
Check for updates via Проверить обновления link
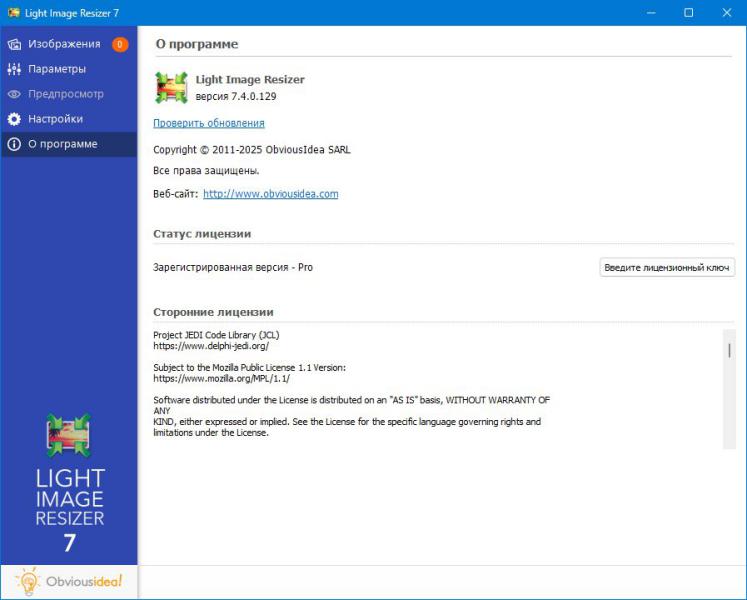(209, 123)
